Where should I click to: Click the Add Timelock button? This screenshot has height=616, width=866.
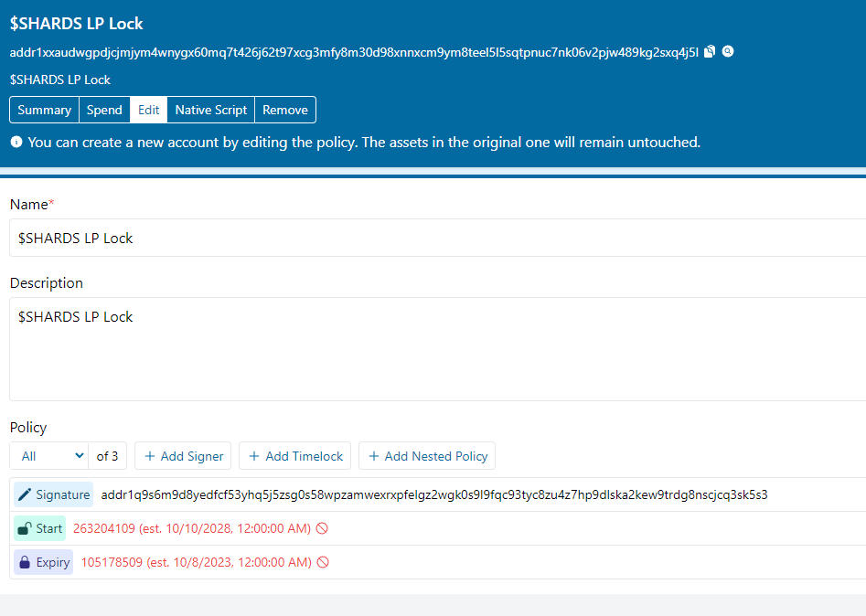tap(295, 456)
